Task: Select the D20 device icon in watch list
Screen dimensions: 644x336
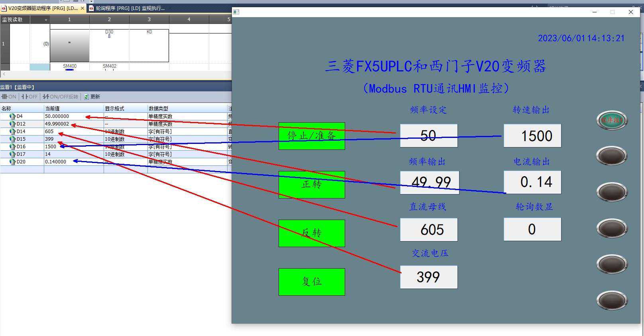Action: coord(12,162)
